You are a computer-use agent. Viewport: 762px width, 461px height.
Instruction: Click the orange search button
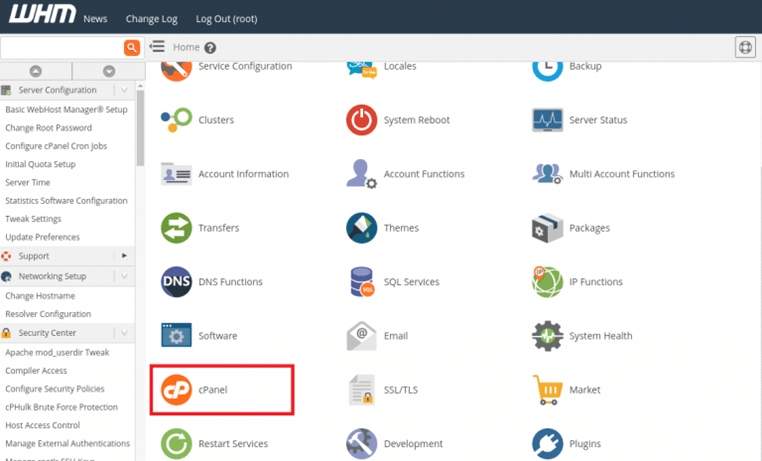click(x=132, y=48)
